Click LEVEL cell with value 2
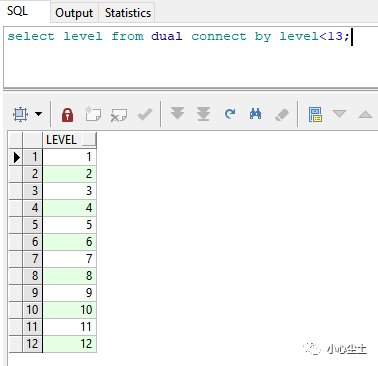 pyautogui.click(x=70, y=174)
